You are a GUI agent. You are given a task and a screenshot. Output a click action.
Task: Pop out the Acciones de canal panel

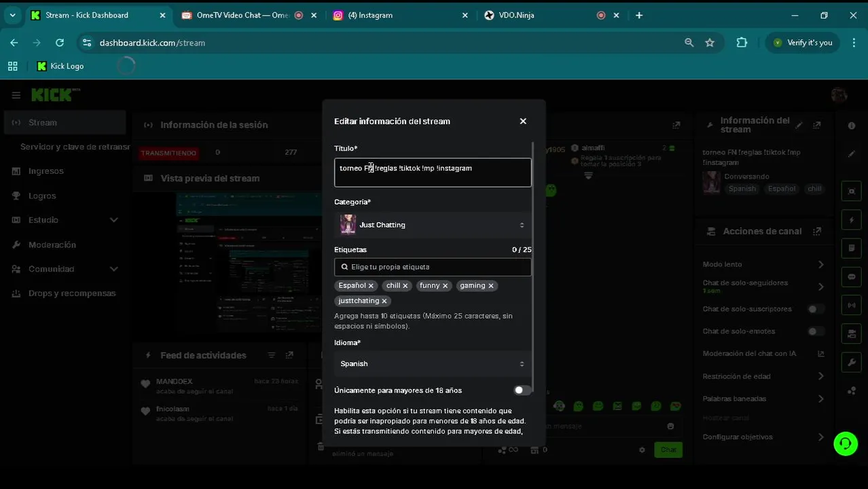[x=817, y=232]
